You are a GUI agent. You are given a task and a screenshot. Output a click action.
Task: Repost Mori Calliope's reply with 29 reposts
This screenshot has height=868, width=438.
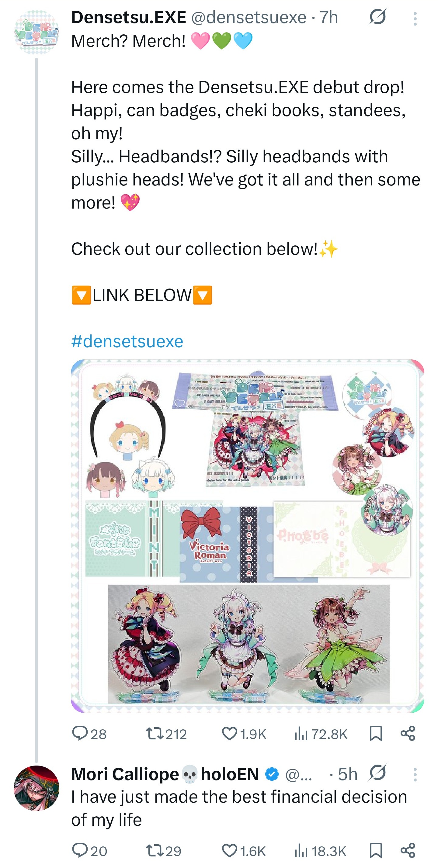(x=164, y=850)
